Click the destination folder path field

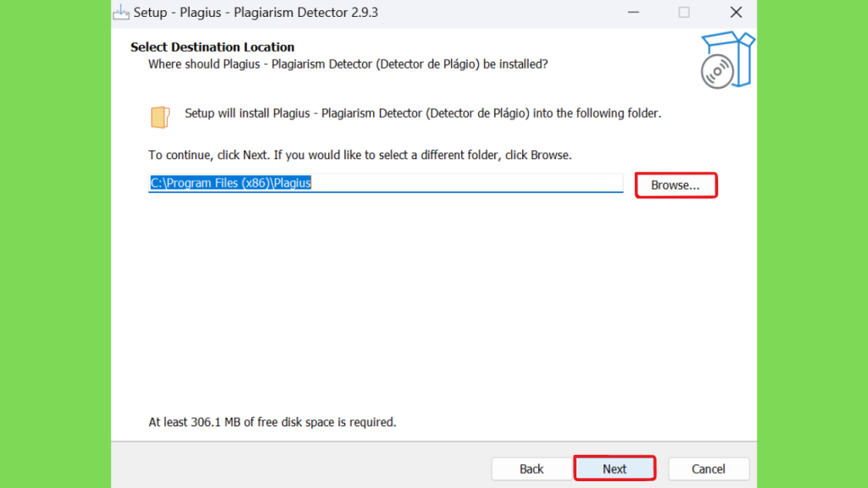[x=386, y=183]
